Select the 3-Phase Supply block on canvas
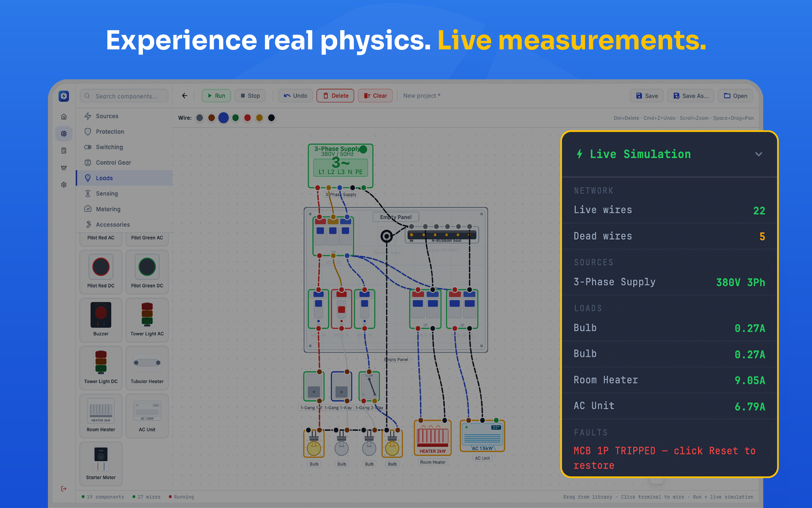 pyautogui.click(x=341, y=166)
